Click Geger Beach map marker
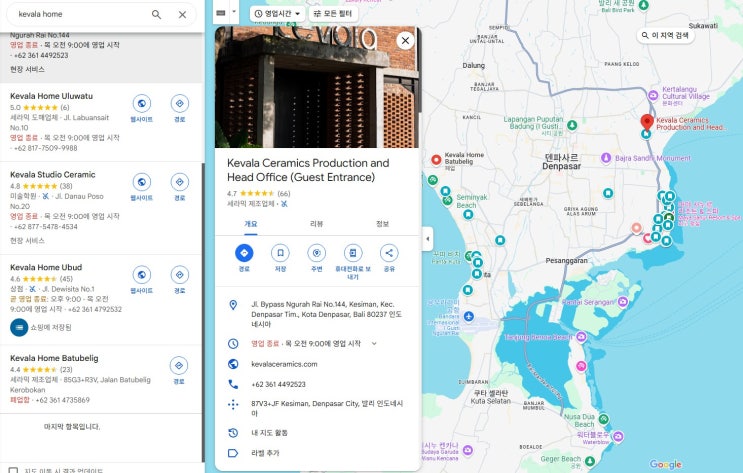 click(x=590, y=461)
